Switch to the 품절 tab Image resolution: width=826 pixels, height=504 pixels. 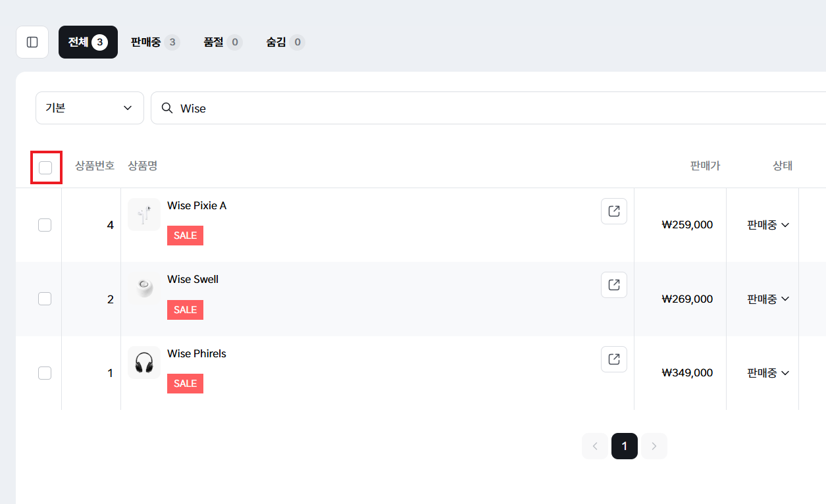tap(223, 42)
